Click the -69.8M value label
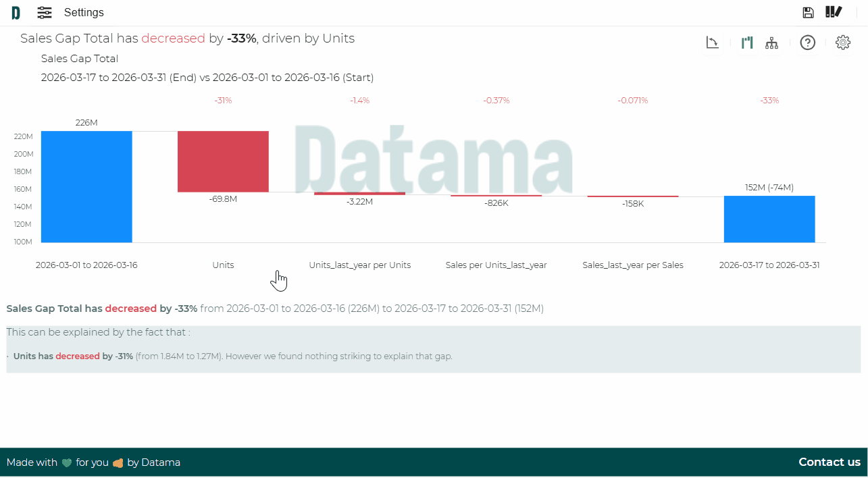This screenshot has width=868, height=478. coord(223,199)
